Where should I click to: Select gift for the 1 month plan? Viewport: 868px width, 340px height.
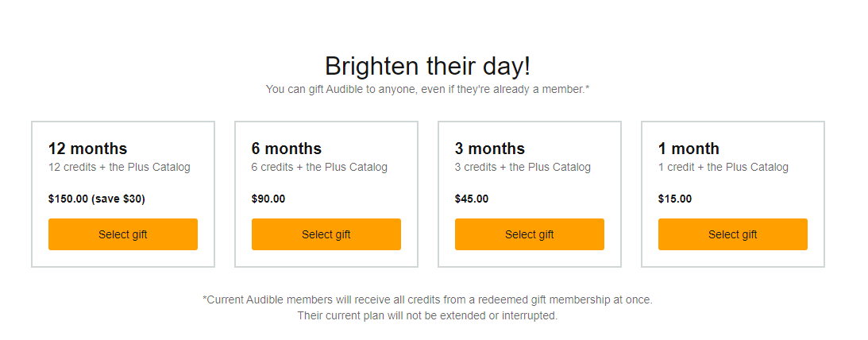coord(733,234)
